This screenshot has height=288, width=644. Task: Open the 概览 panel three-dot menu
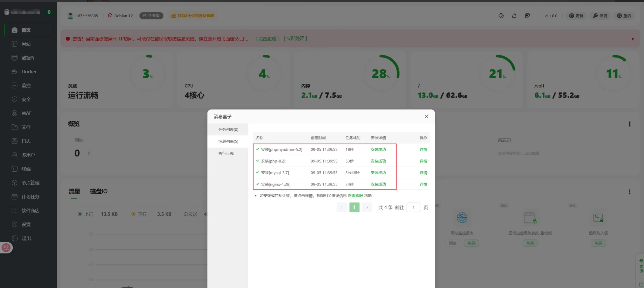[x=630, y=124]
